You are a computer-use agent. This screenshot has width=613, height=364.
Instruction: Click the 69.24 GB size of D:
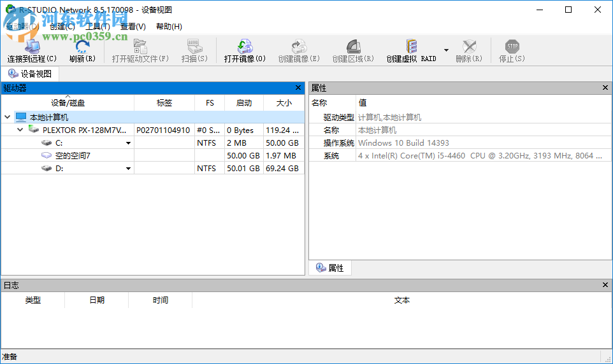282,169
